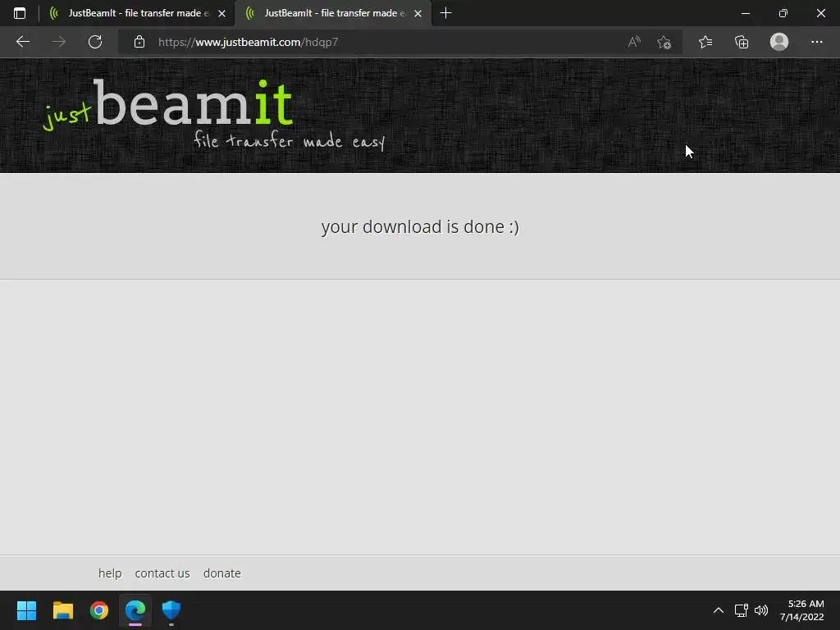Click the forward navigation arrow

click(x=59, y=42)
